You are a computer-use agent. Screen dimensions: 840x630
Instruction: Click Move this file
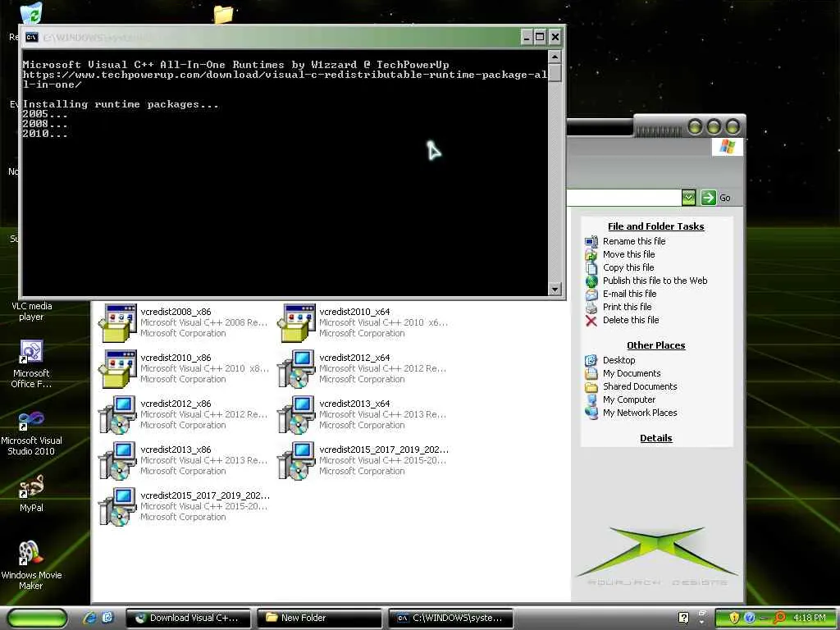click(x=628, y=254)
